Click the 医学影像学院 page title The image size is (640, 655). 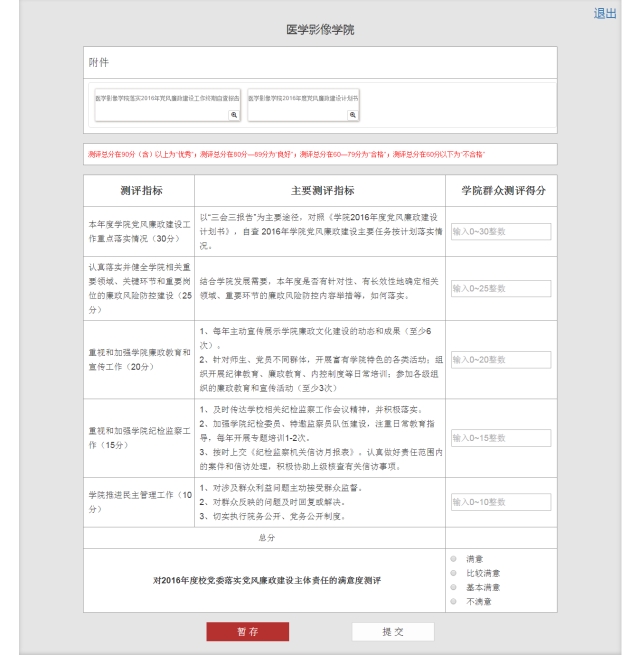click(320, 30)
